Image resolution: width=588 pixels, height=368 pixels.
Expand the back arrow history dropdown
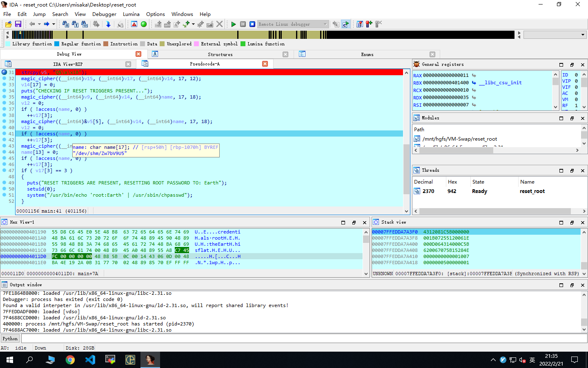point(39,24)
